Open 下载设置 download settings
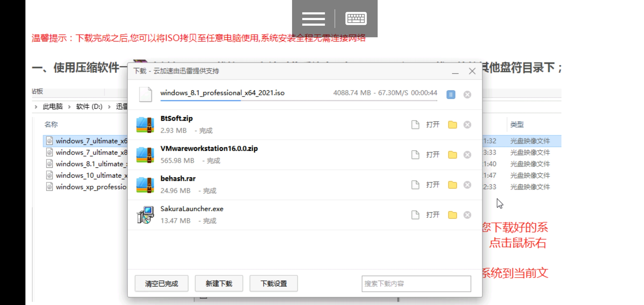 273,284
